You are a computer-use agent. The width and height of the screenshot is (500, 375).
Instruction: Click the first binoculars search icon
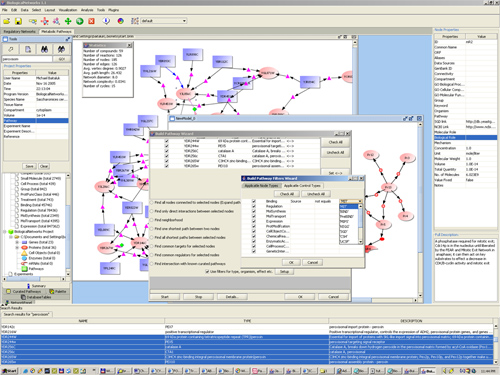click(45, 49)
